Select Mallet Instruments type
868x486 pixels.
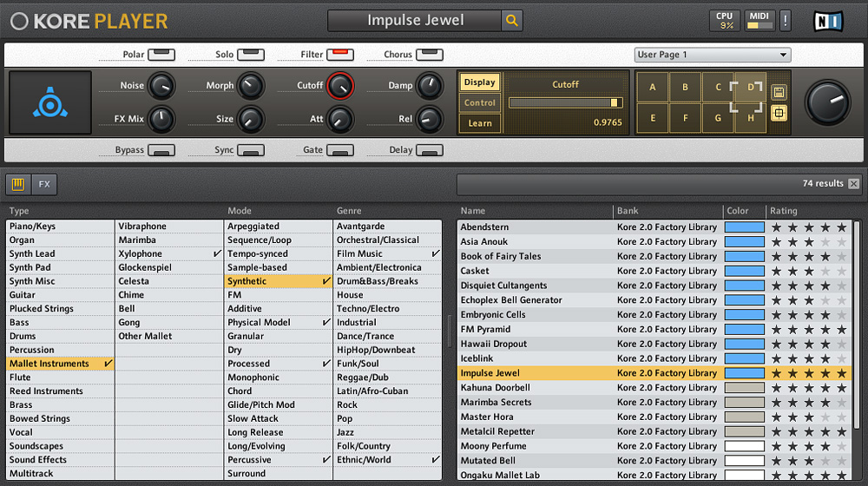pos(60,364)
